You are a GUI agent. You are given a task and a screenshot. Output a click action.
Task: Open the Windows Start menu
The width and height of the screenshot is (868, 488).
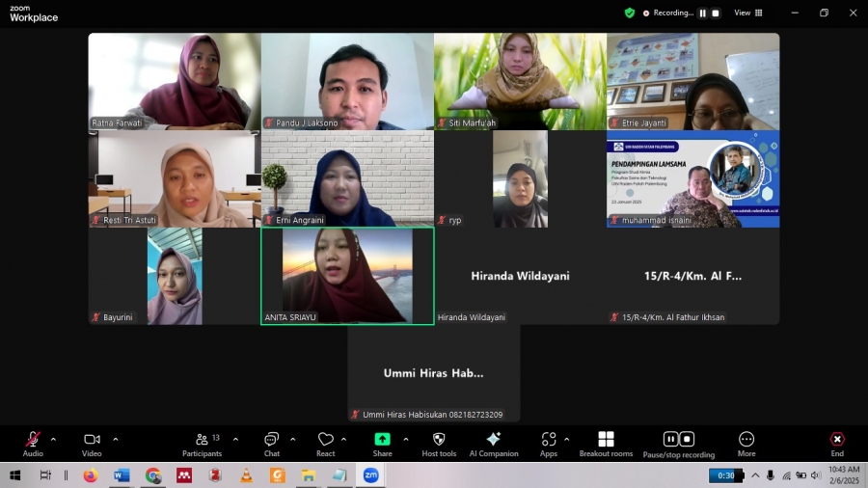14,475
